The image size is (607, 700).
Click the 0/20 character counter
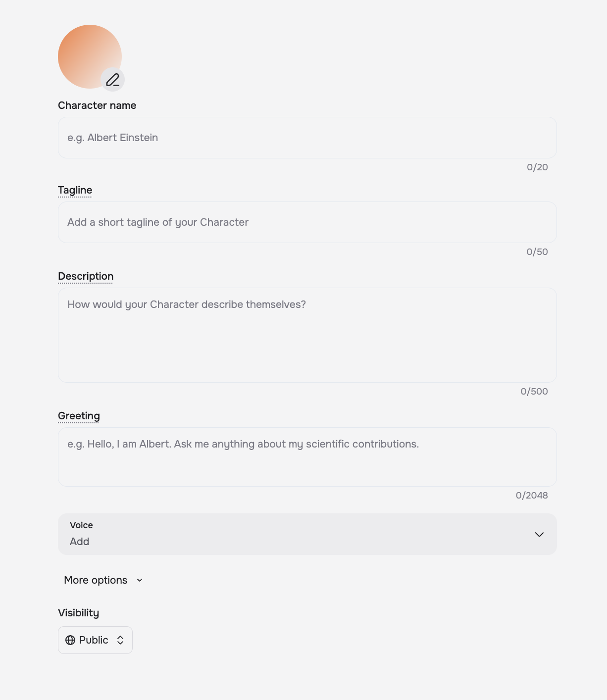click(537, 167)
